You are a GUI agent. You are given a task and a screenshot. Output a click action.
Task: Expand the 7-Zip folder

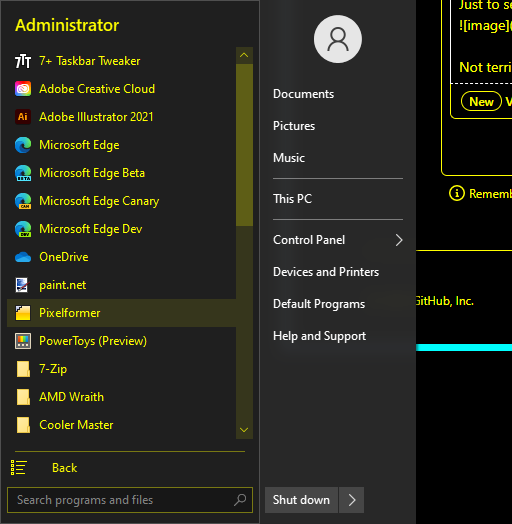coord(122,369)
